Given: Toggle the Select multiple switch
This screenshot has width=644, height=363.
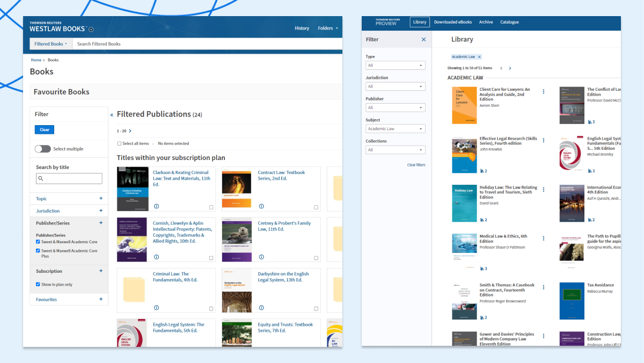Looking at the screenshot, I should pyautogui.click(x=42, y=149).
